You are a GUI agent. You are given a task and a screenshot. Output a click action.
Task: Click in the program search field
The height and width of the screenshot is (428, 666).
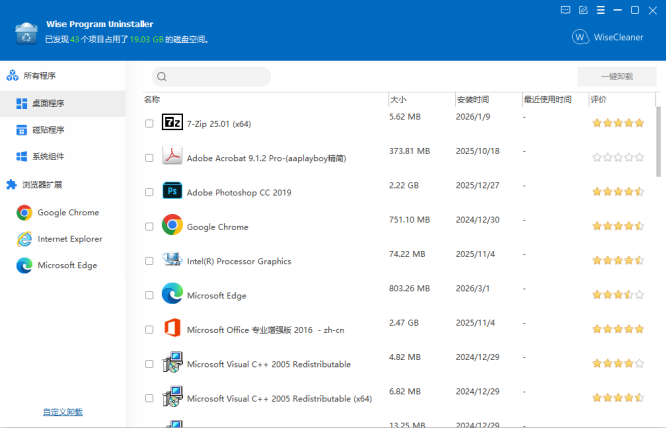(x=212, y=77)
